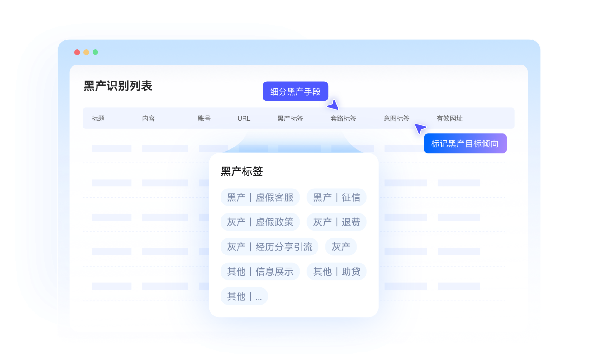Pick the 灰产 tag chip
The width and height of the screenshot is (598, 364).
coord(341,246)
